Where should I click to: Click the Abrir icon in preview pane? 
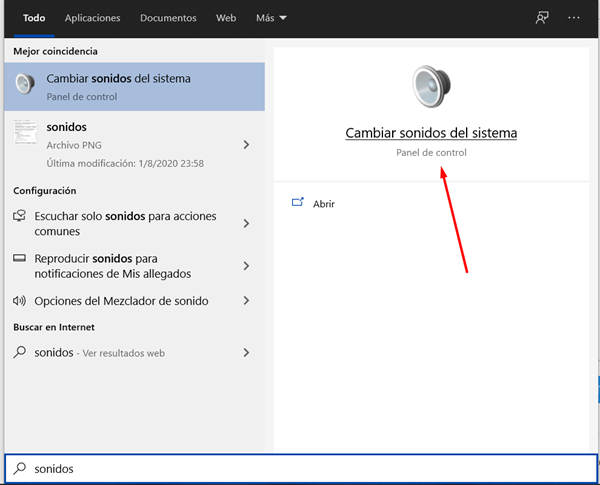click(297, 203)
